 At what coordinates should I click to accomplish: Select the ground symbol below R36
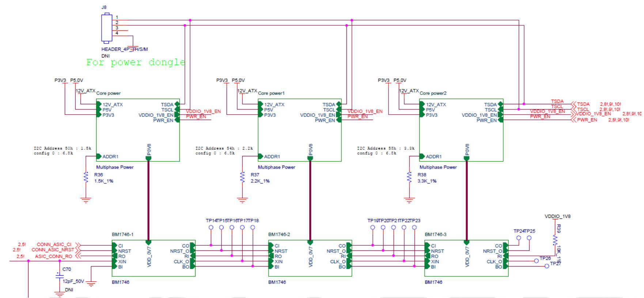86,200
